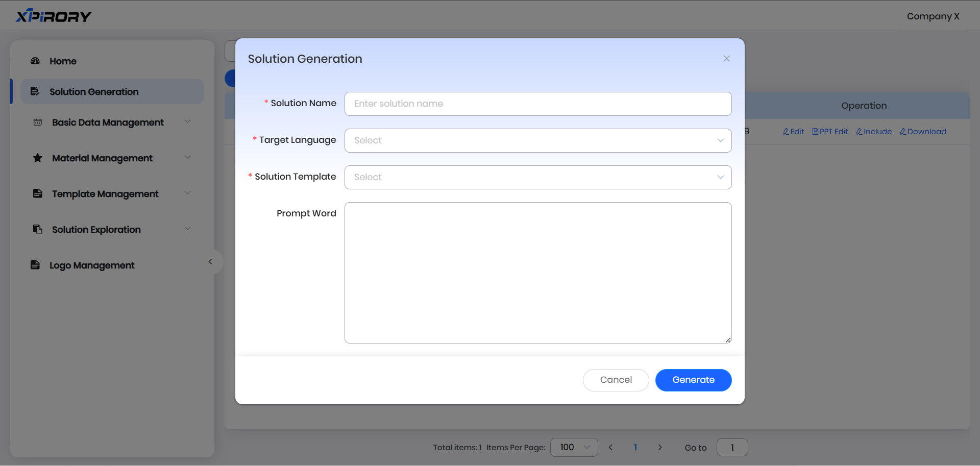Click the Basic Data Management calendar icon
This screenshot has height=466, width=980.
[x=38, y=122]
